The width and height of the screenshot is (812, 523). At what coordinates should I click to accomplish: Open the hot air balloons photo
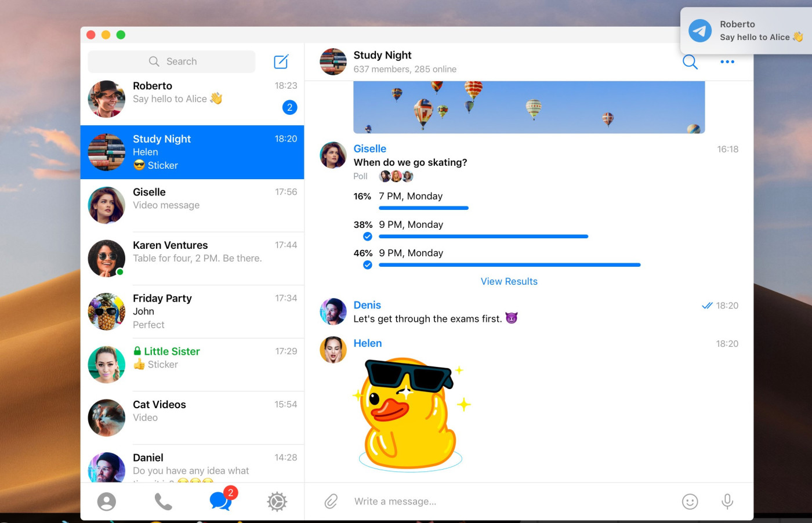(x=529, y=107)
